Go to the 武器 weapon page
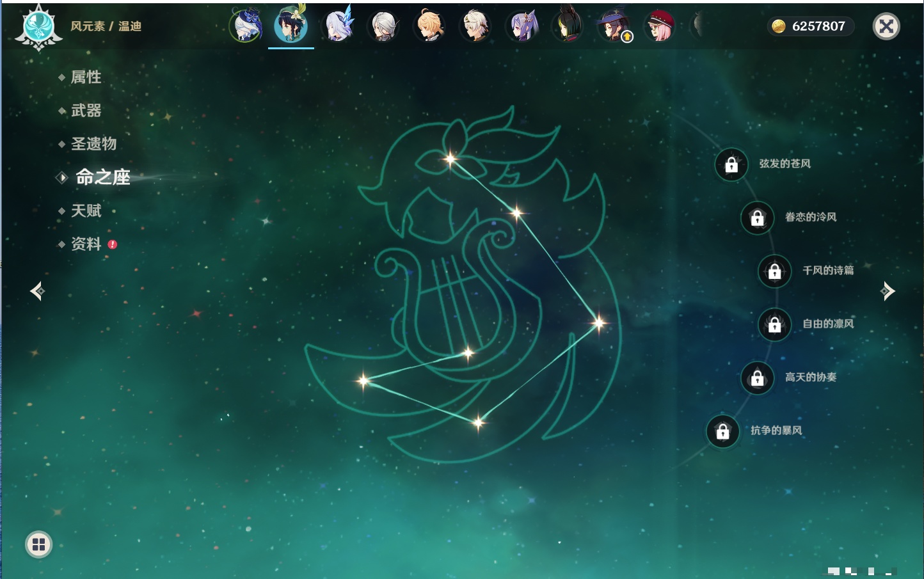The width and height of the screenshot is (924, 579). tap(86, 111)
